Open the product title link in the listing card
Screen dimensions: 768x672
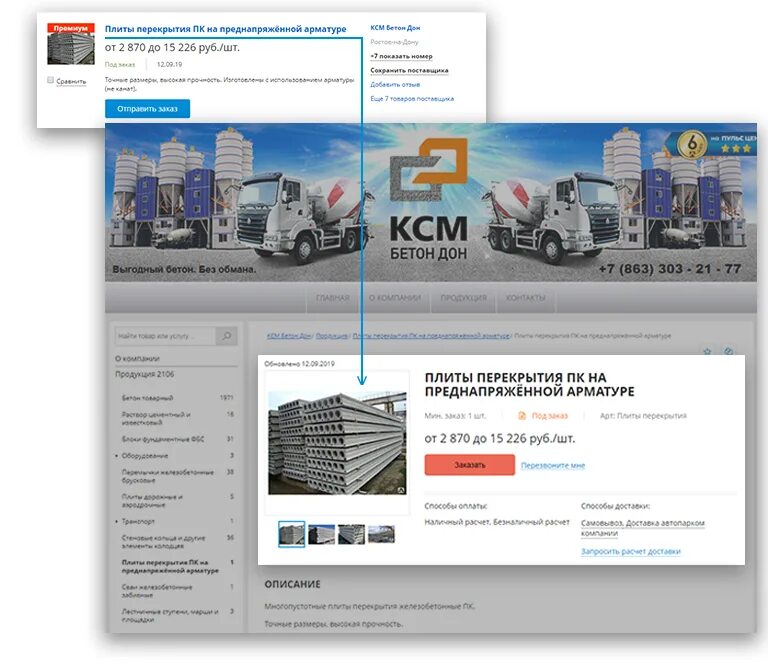(225, 29)
